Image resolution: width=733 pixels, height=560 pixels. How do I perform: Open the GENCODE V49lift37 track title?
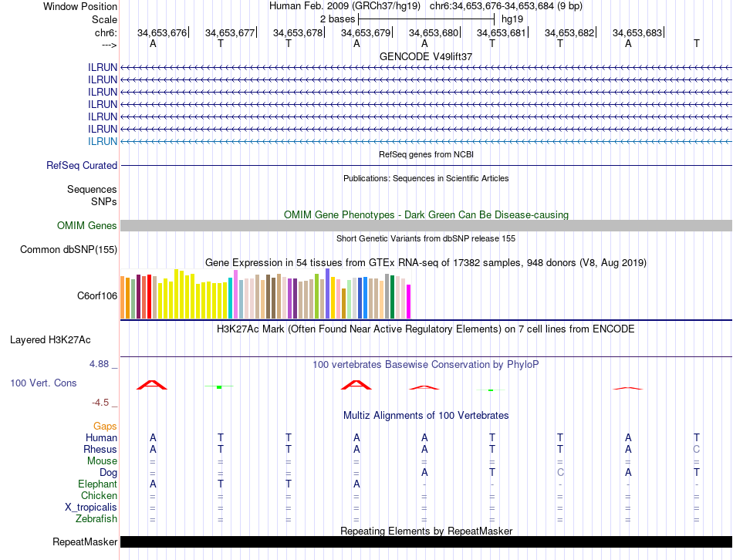[x=426, y=56]
